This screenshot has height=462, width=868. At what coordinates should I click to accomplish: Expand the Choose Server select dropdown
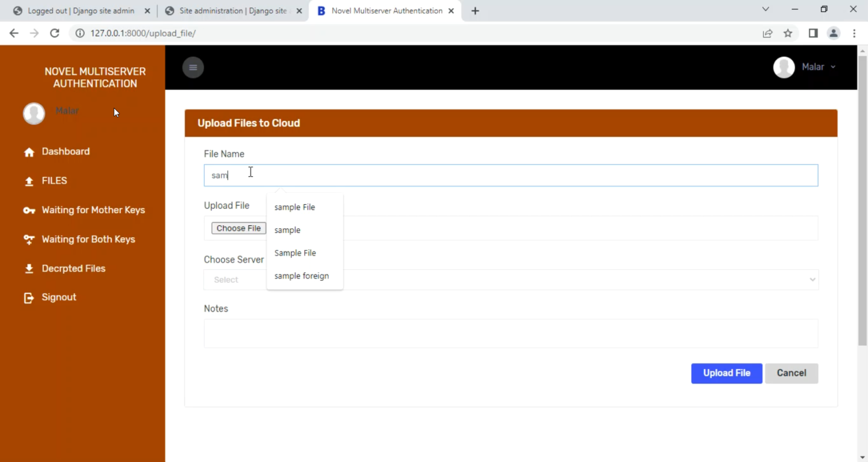tap(511, 280)
